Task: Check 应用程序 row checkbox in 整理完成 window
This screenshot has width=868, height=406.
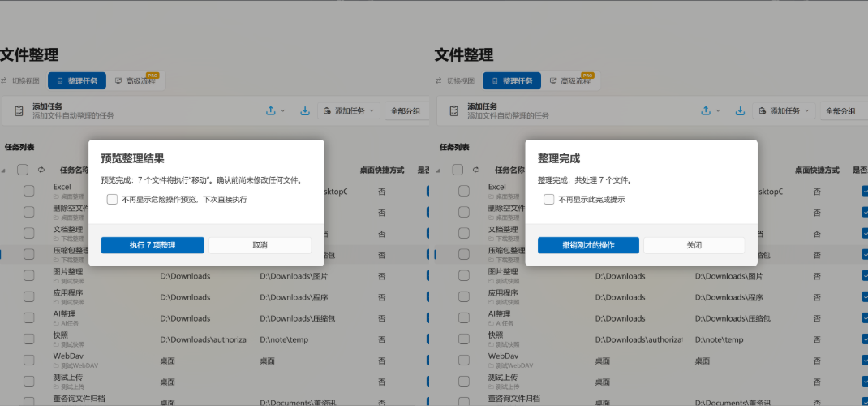Action: [464, 297]
